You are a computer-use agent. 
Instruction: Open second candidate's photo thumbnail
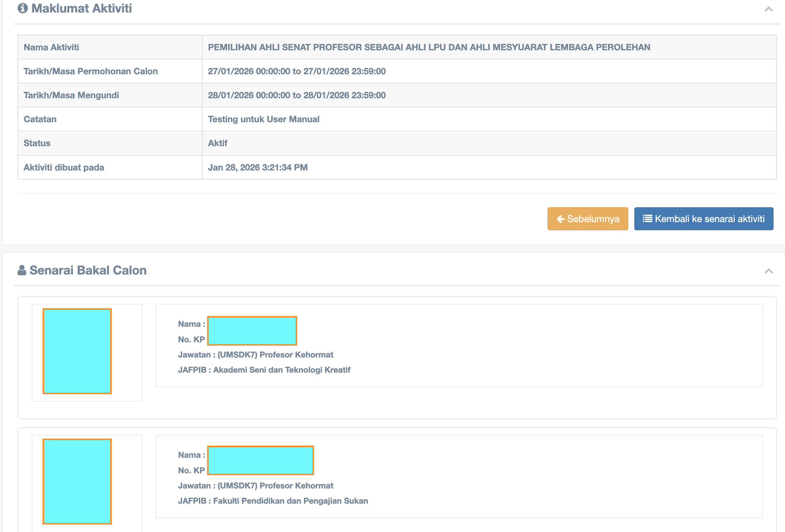tap(77, 481)
